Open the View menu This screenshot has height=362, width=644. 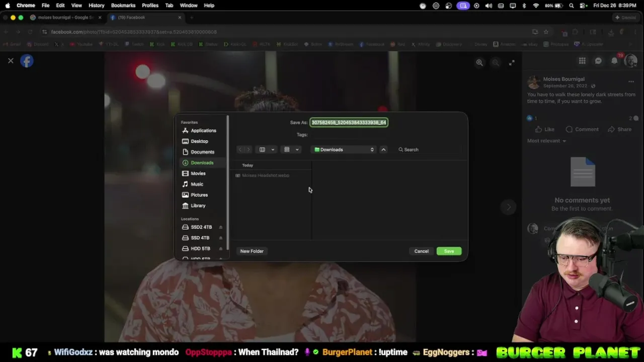coord(76,6)
